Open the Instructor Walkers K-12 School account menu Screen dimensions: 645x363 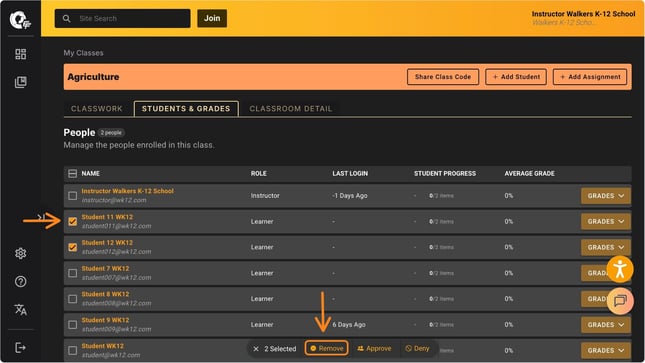pyautogui.click(x=583, y=18)
